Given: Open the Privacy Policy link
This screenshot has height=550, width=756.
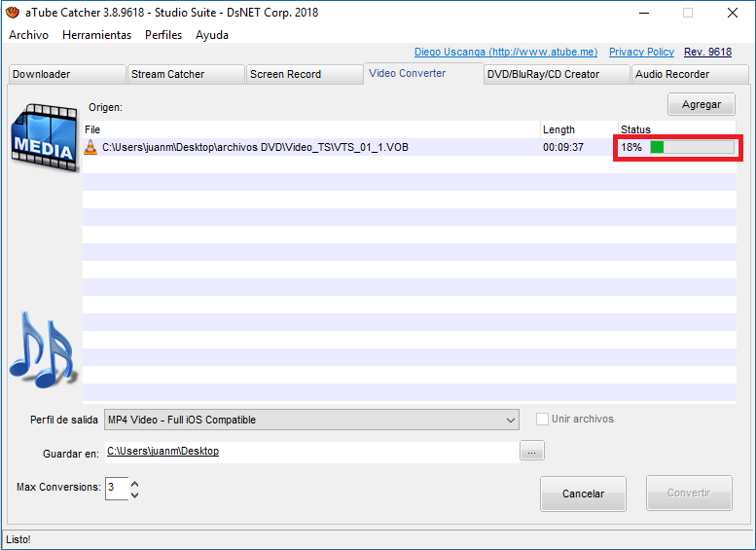Looking at the screenshot, I should [x=641, y=52].
